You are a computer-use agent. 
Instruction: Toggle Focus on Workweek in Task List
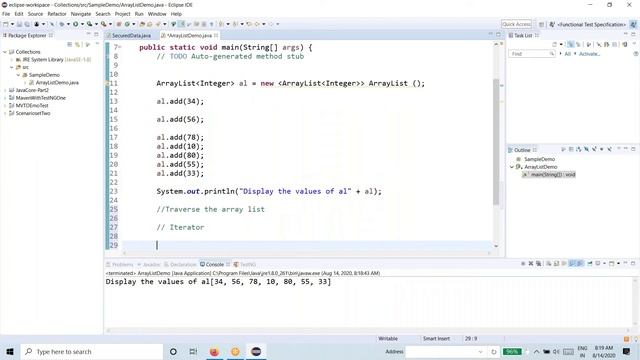coord(588,44)
